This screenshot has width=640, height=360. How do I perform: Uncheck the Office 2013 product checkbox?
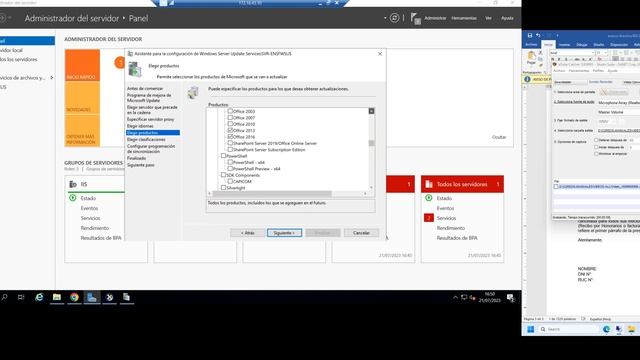click(x=230, y=130)
